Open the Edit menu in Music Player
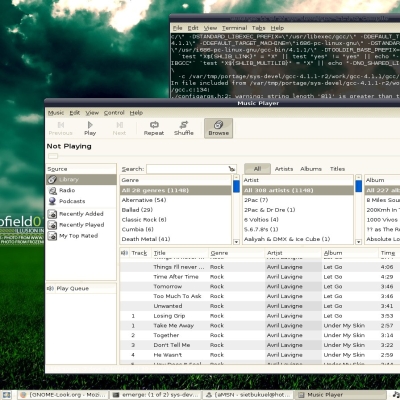Viewport: 400px width, 400px height. [x=75, y=113]
